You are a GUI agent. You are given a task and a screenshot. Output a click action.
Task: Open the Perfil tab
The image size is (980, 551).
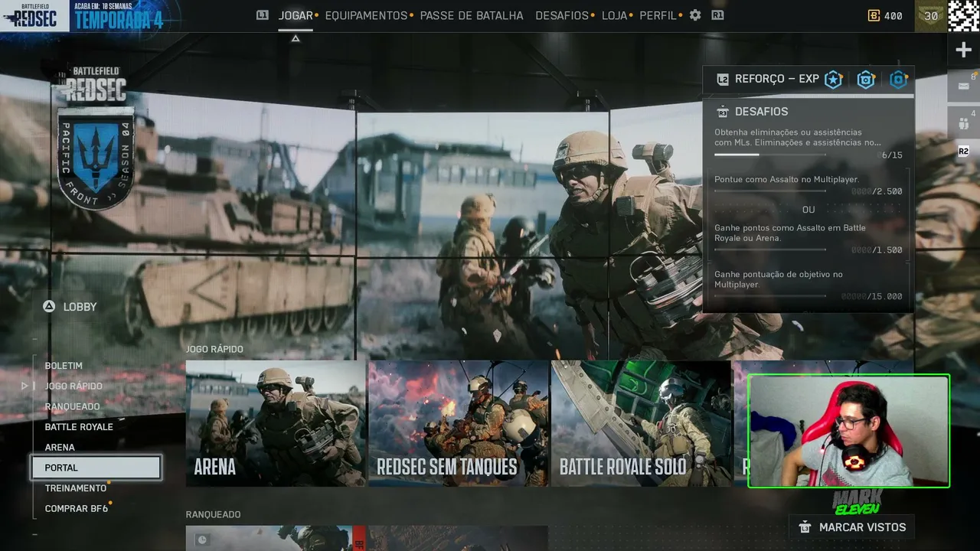pos(658,15)
